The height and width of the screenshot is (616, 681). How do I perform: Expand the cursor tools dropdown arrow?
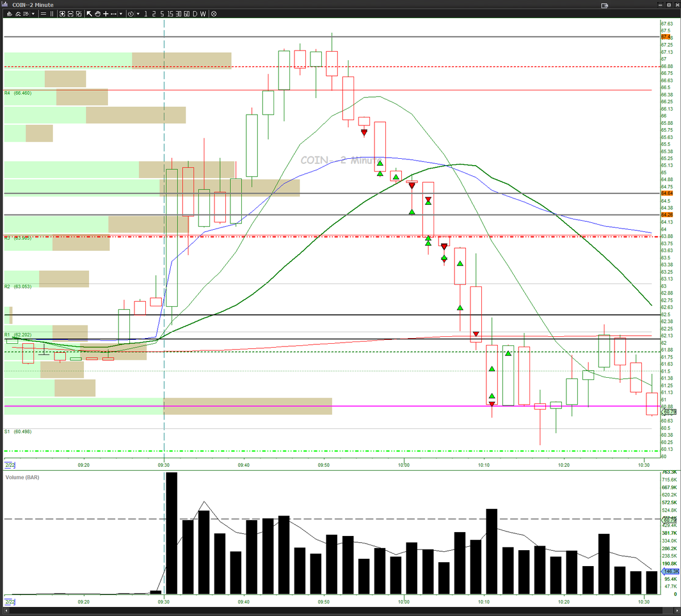tap(121, 14)
